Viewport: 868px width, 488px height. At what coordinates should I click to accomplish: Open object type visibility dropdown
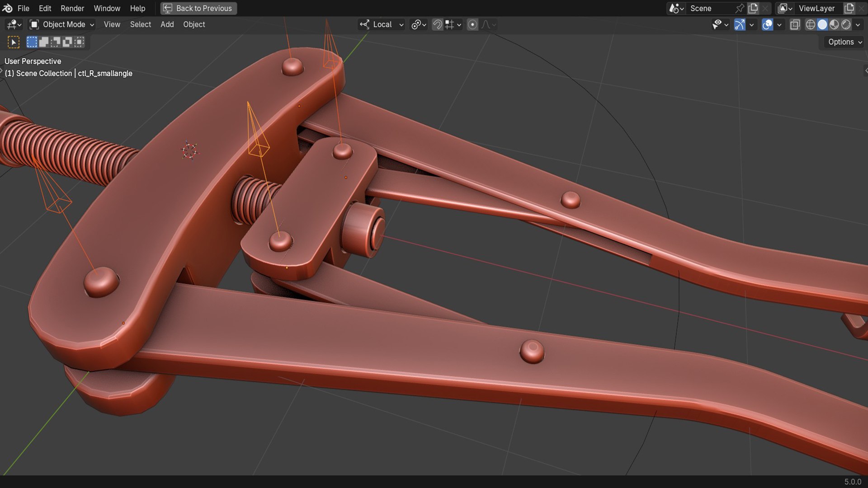[720, 24]
